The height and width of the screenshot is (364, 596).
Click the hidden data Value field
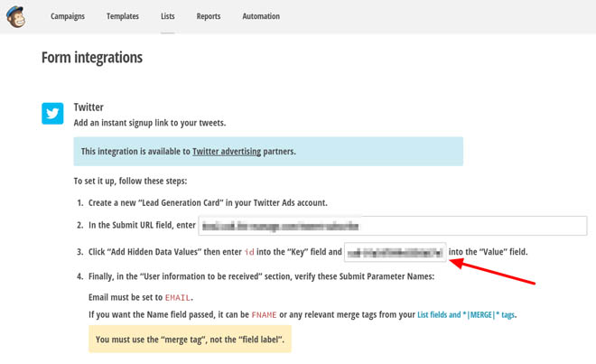[395, 252]
